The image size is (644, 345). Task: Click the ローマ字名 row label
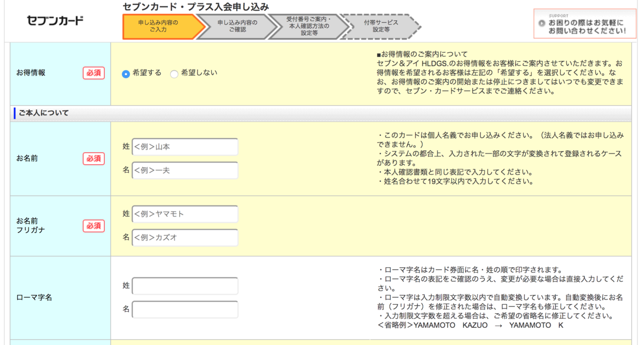(x=34, y=297)
